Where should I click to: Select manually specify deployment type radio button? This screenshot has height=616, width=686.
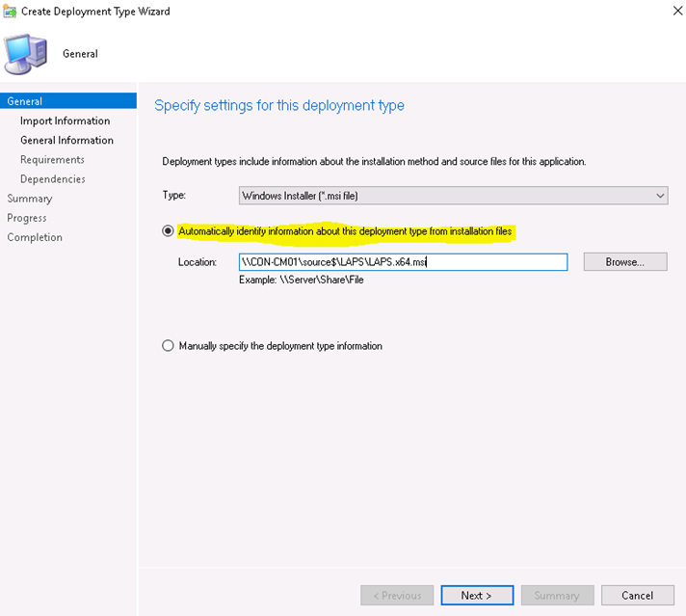click(168, 346)
